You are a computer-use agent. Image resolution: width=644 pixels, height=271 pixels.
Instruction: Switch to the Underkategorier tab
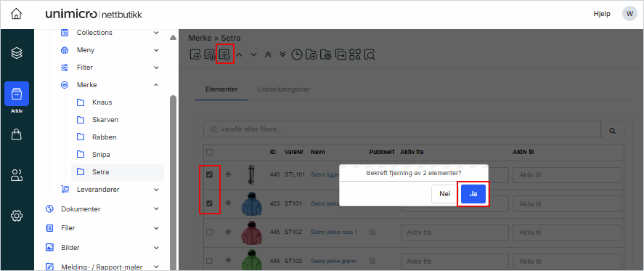tap(283, 89)
